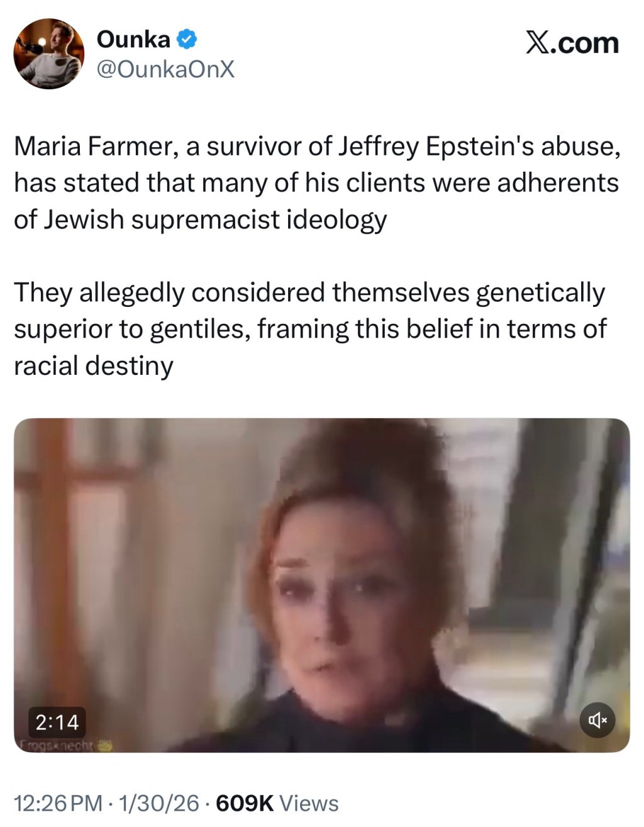Click the words racial destiny
This screenshot has height=827, width=644.
coord(94,365)
